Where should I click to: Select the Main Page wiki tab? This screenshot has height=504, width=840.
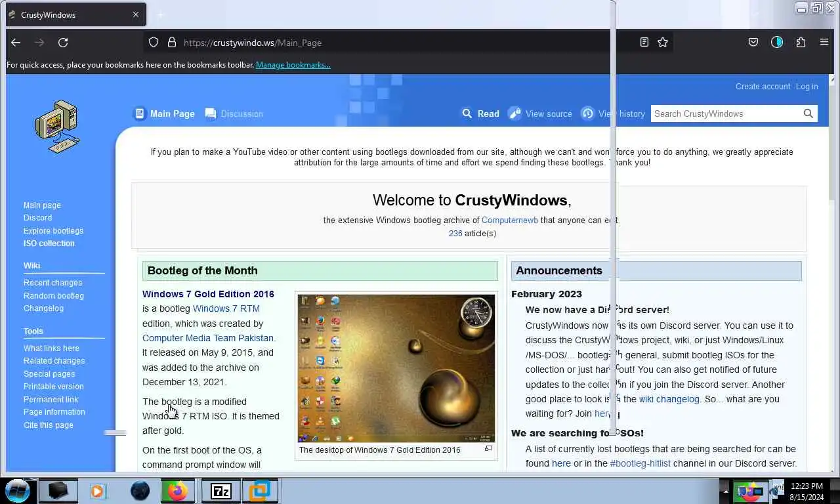(x=165, y=114)
